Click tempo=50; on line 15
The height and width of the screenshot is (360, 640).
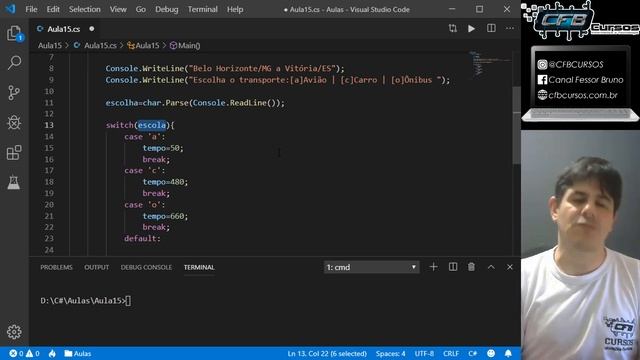pyautogui.click(x=163, y=148)
